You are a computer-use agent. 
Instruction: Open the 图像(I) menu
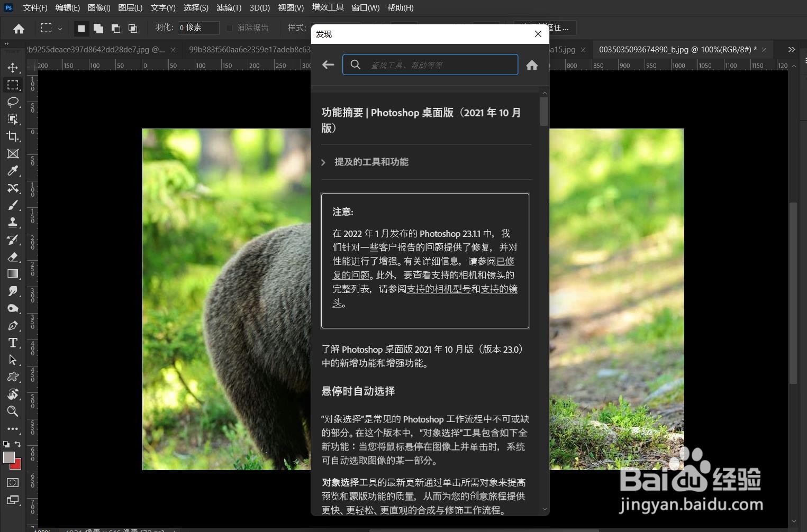99,7
